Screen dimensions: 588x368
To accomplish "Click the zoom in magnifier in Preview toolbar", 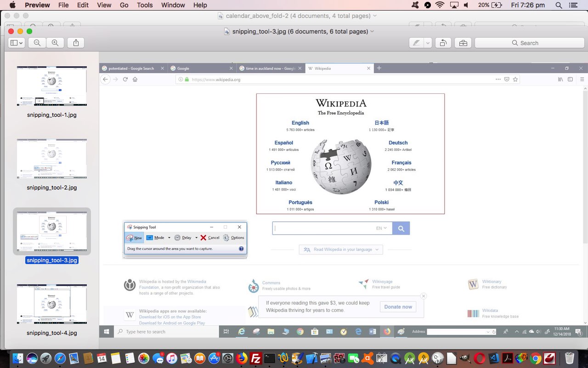I will pyautogui.click(x=55, y=43).
